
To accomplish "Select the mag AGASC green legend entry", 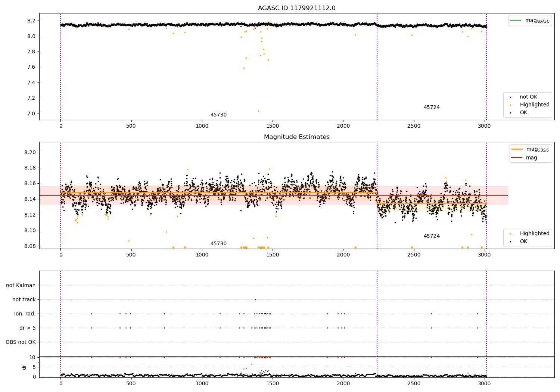I will 530,21.
